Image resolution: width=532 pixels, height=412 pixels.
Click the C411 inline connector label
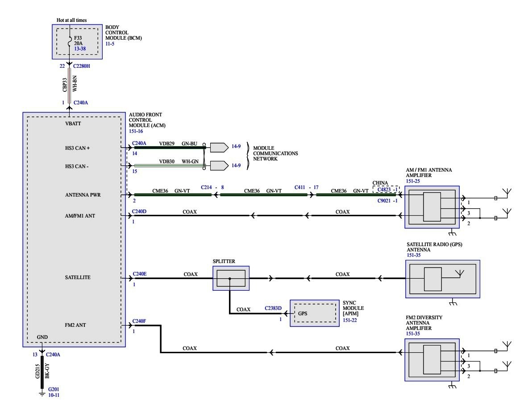click(301, 187)
